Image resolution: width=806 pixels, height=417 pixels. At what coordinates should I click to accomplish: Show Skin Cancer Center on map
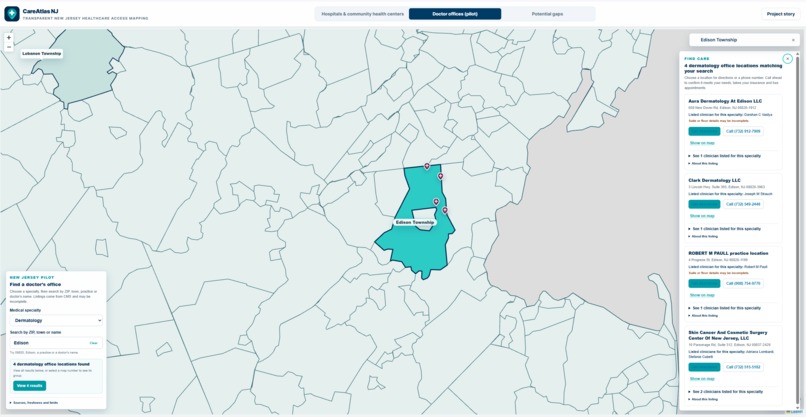tap(702, 379)
